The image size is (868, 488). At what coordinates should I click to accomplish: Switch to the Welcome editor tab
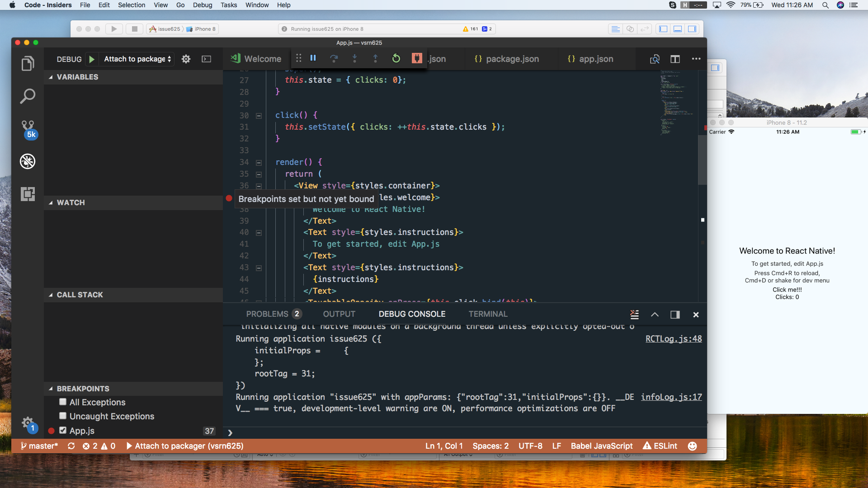[x=256, y=59]
